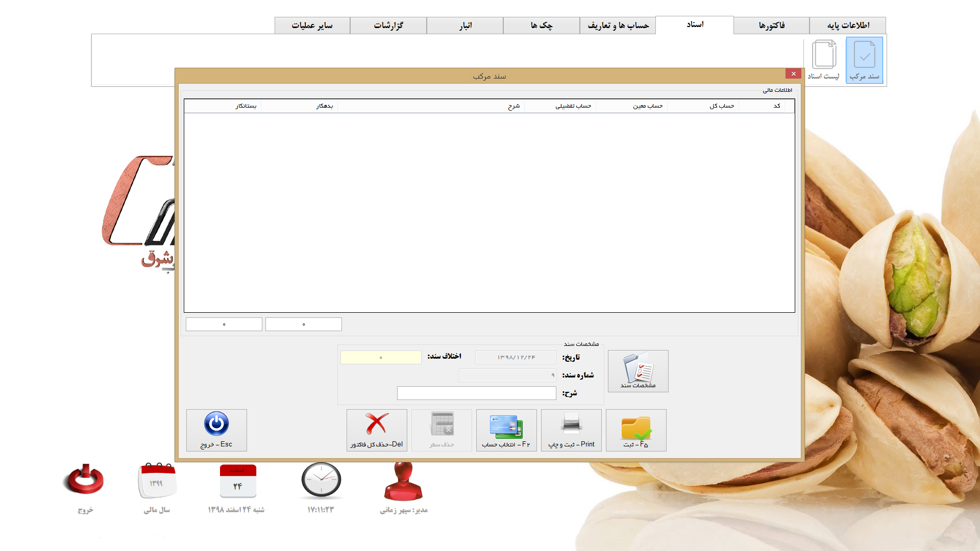Click the مدیر : سپهر زمانی label
This screenshot has height=551, width=980.
(404, 510)
